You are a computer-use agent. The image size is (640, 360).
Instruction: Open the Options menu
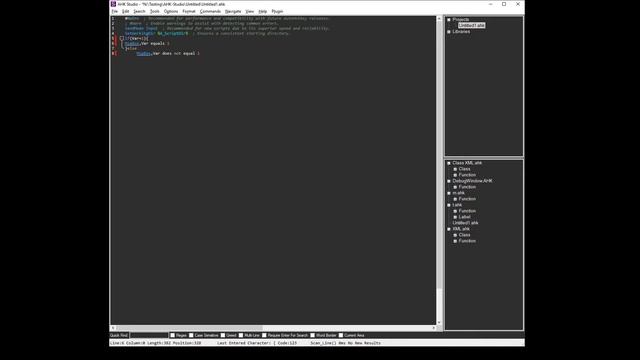coord(171,11)
